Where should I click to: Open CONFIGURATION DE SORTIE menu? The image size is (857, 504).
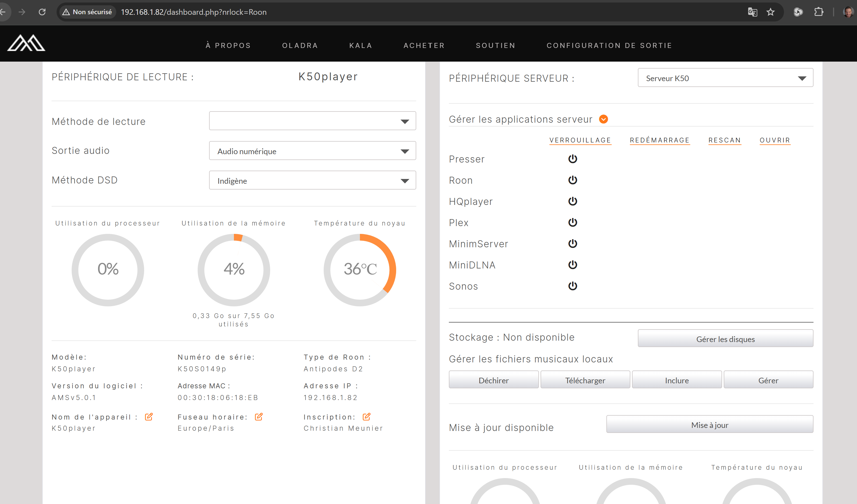(609, 45)
